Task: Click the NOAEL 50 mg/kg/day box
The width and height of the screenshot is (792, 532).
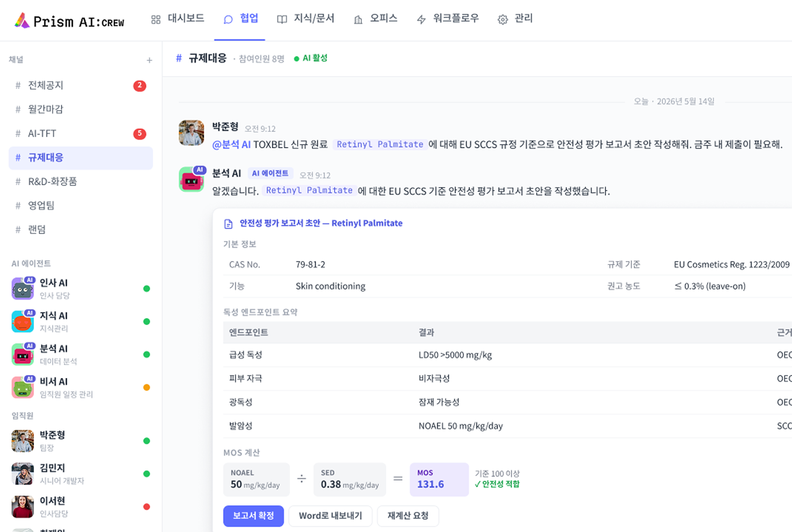Action: point(257,479)
